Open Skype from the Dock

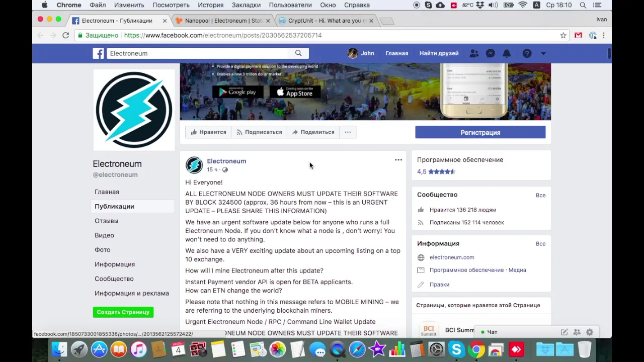456,349
